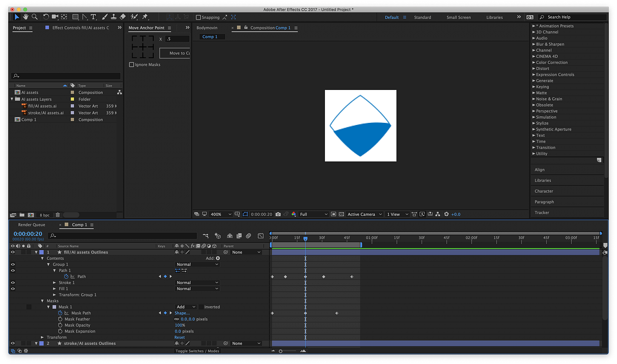Expand the layer 1 Transform property group
Viewport: 617px width, 364px height.
click(x=43, y=337)
